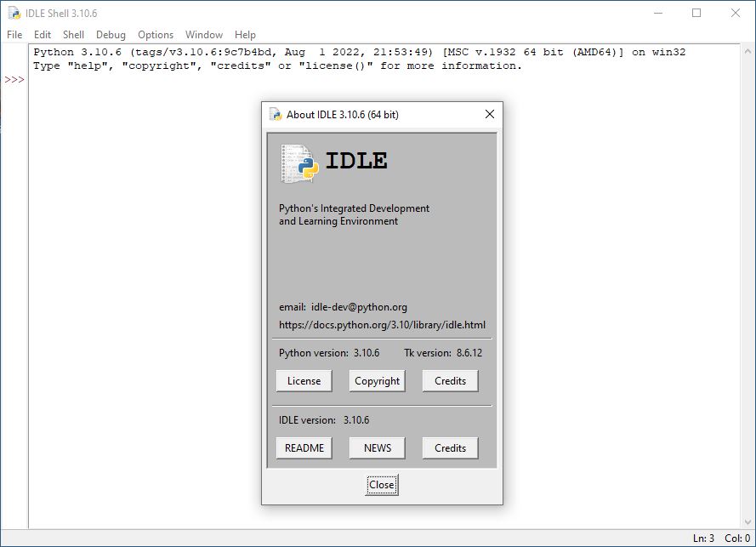Click the 'IDLE Shell 3.10.6' window title

coord(61,14)
